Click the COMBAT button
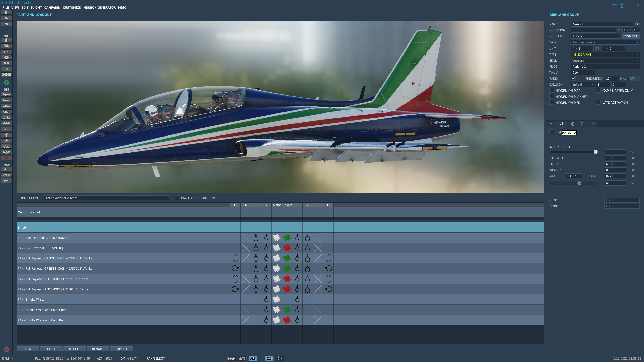Image resolution: width=644 pixels, height=362 pixels. (x=631, y=36)
